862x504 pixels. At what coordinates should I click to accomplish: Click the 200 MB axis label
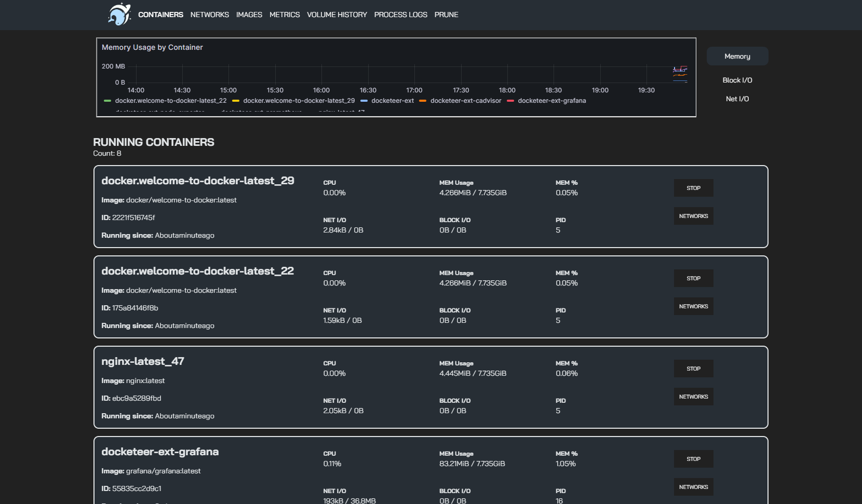tap(113, 66)
